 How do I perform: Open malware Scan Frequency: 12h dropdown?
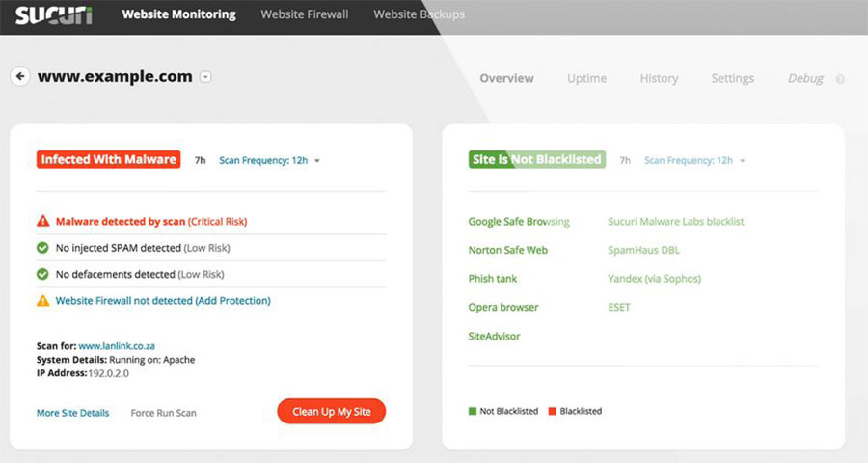tap(269, 161)
